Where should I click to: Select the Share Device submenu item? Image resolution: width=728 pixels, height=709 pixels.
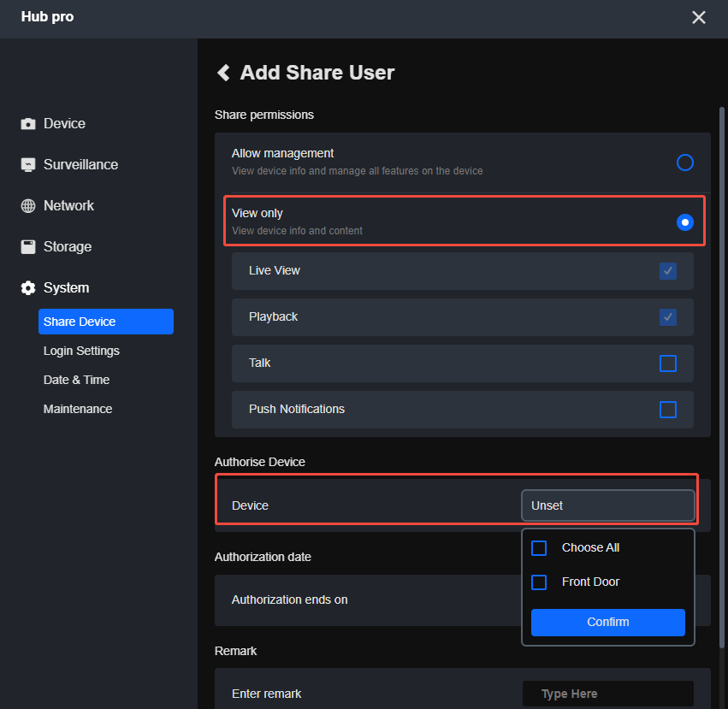click(x=106, y=322)
